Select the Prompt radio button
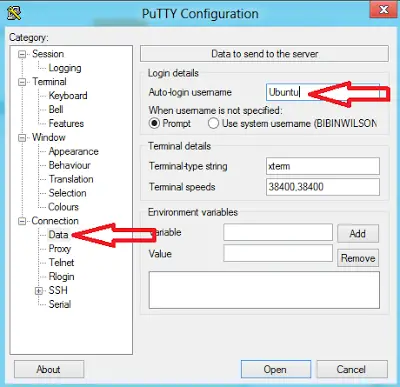The width and height of the screenshot is (400, 387). (x=154, y=123)
